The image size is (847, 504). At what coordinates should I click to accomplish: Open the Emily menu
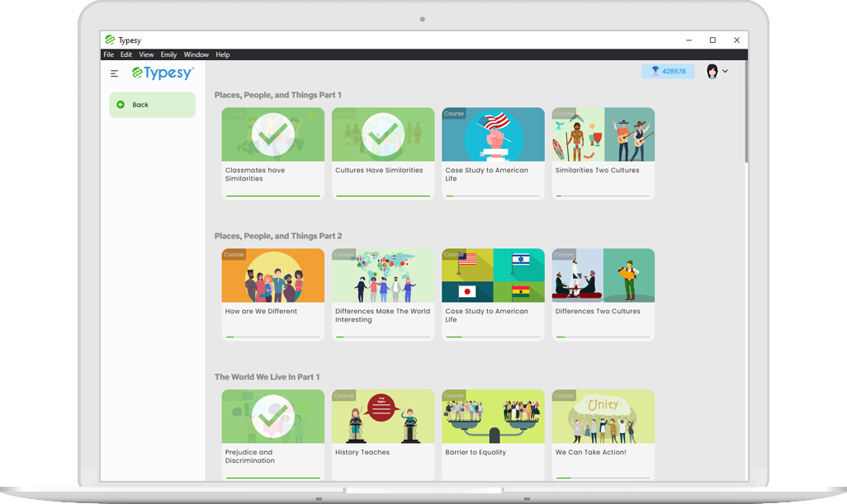(168, 54)
